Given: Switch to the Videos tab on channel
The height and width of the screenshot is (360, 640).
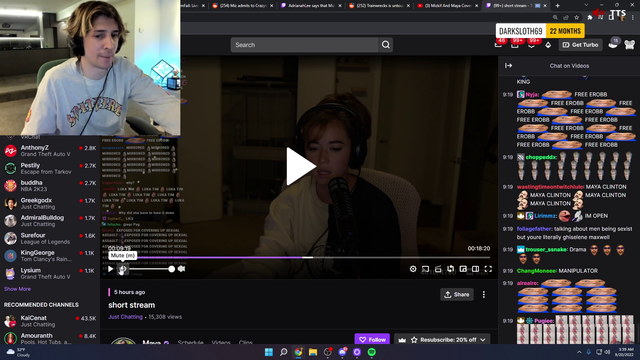Looking at the screenshot, I should [x=221, y=342].
